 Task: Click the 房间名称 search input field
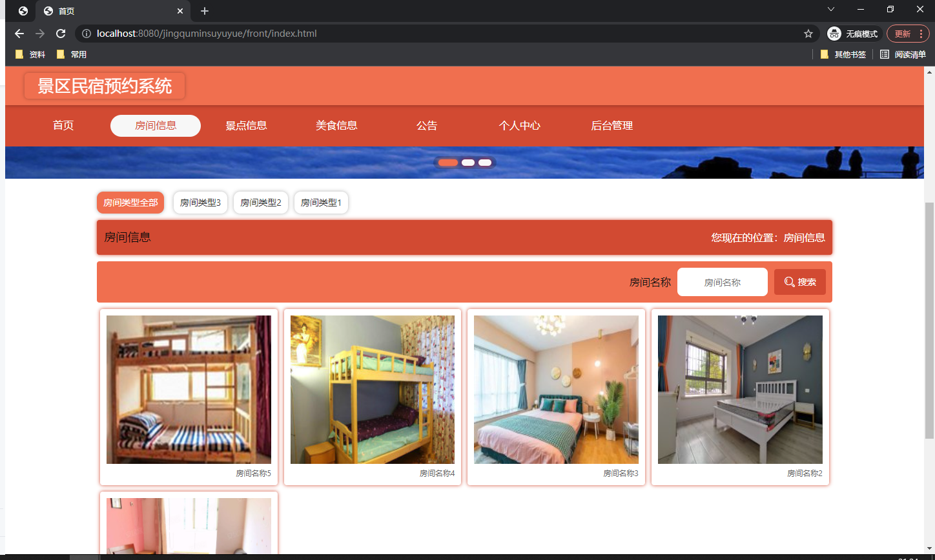pyautogui.click(x=723, y=282)
